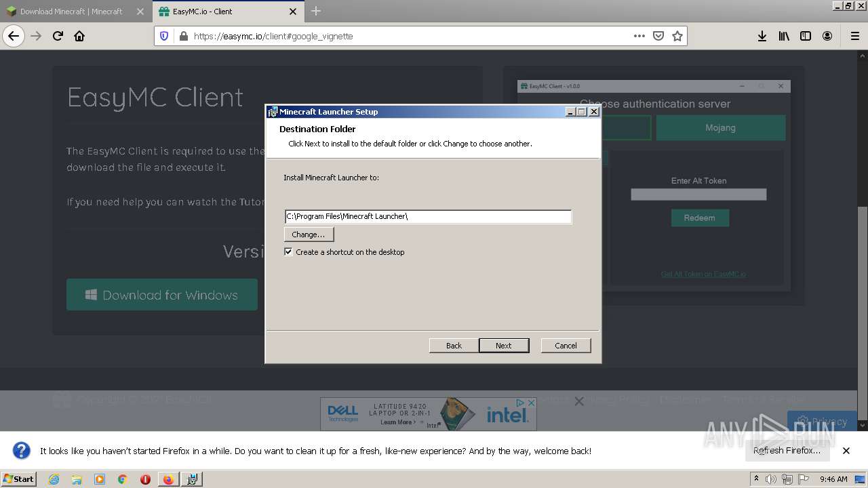View site security padlock info
The height and width of the screenshot is (488, 868).
183,36
